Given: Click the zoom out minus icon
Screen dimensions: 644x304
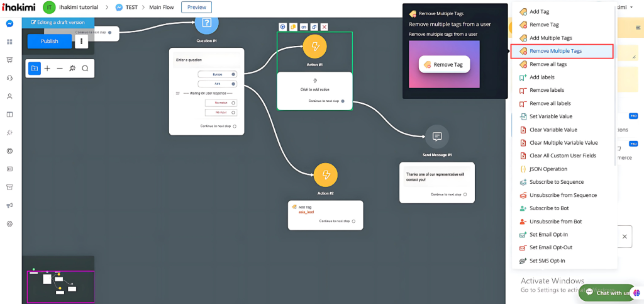Looking at the screenshot, I should point(60,68).
